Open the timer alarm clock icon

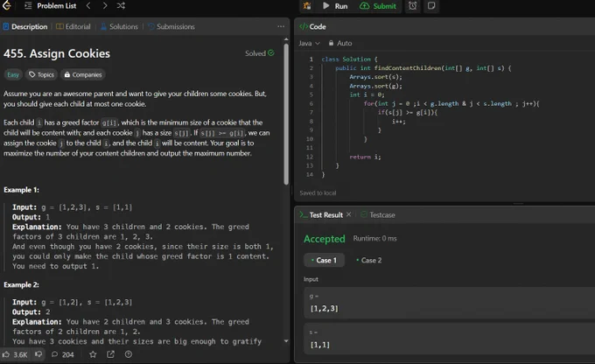tap(412, 6)
